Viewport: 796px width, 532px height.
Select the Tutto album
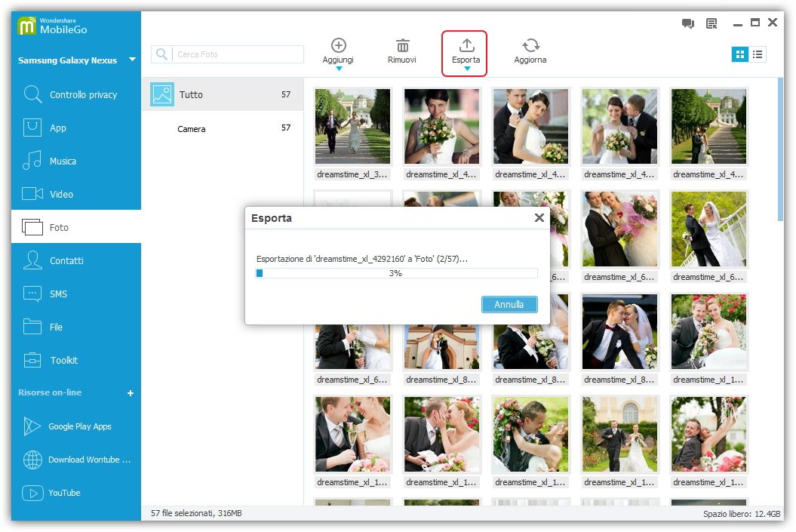[223, 94]
